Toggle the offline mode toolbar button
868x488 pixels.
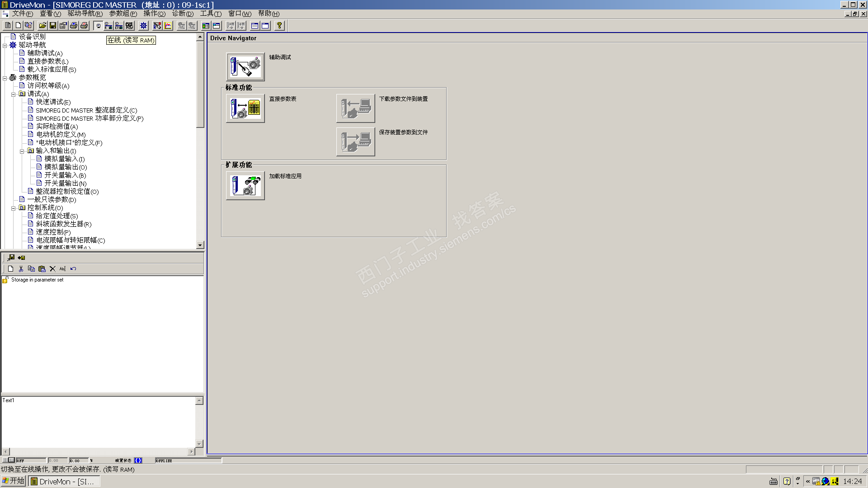98,26
